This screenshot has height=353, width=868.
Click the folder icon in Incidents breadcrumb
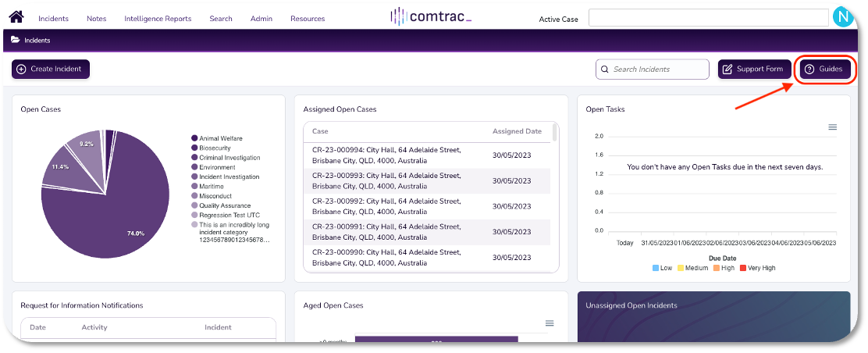click(15, 40)
